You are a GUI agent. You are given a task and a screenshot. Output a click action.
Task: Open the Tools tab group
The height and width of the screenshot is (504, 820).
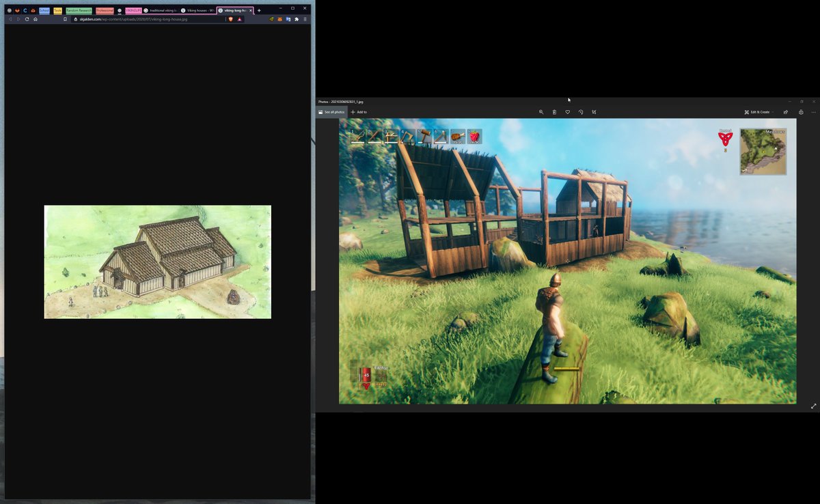point(57,10)
